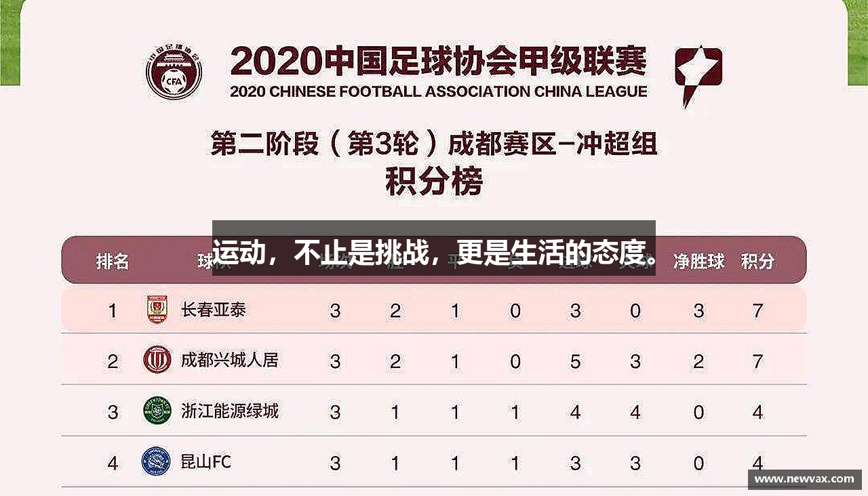
Task: Open the 昆山FC team name
Action: (205, 462)
